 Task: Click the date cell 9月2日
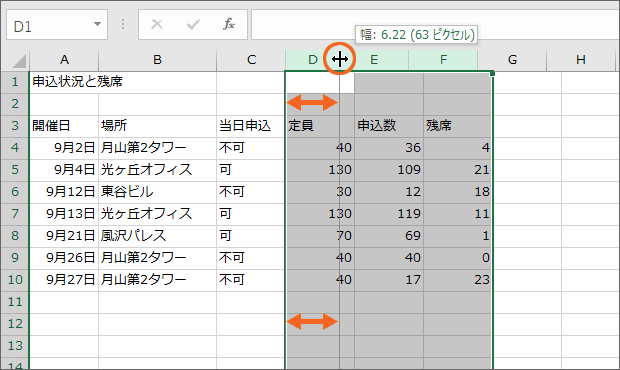click(64, 148)
